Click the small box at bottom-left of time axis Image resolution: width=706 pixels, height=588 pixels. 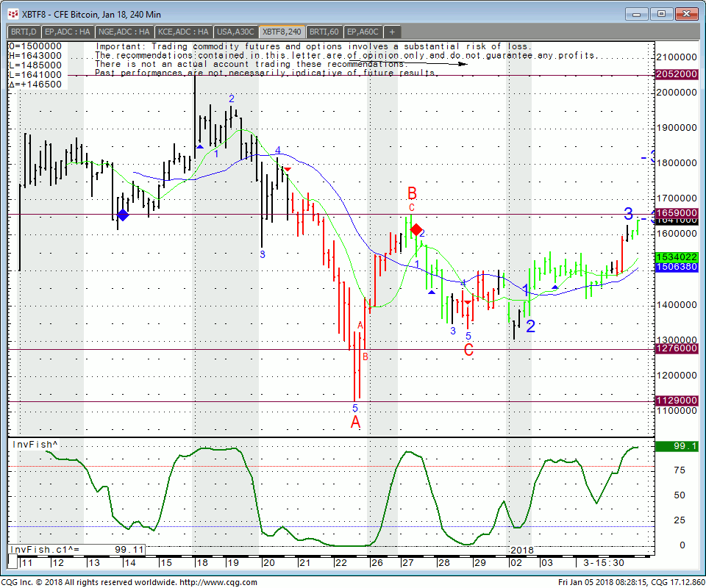pos(13,562)
